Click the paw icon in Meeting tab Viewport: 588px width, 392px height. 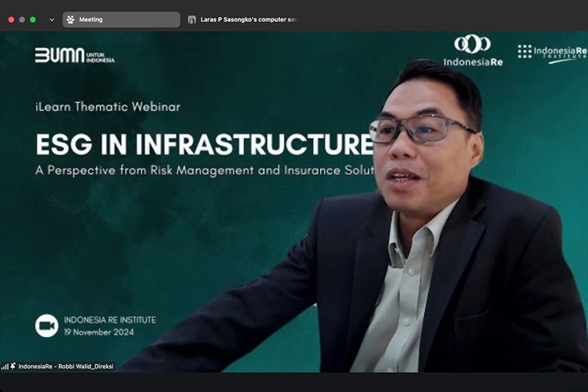click(x=71, y=20)
